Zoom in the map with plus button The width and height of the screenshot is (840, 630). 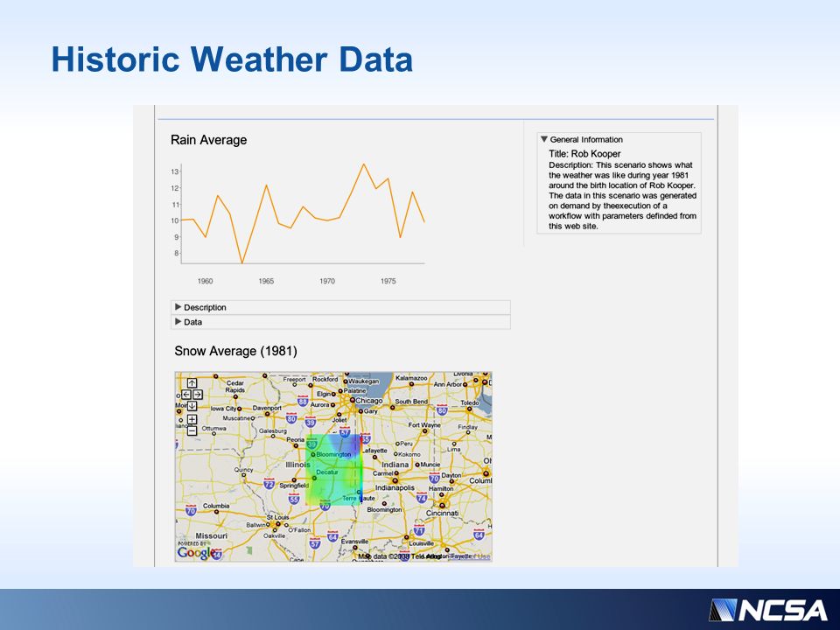192,419
